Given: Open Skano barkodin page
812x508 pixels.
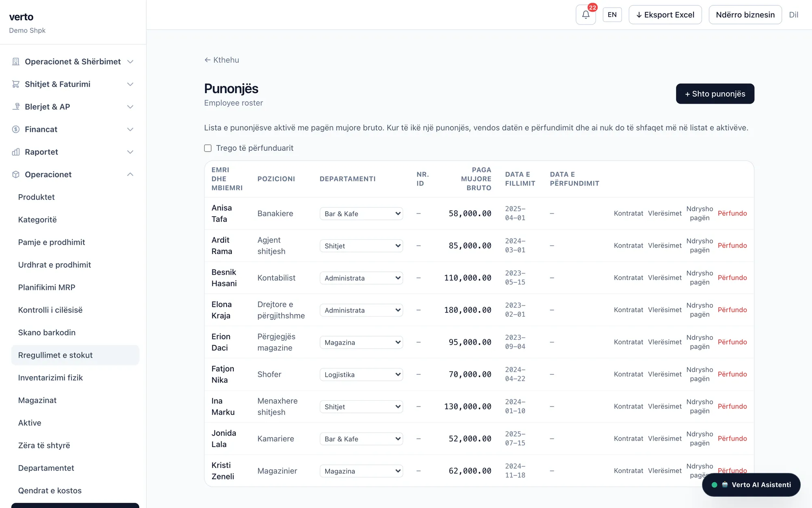Looking at the screenshot, I should point(47,332).
